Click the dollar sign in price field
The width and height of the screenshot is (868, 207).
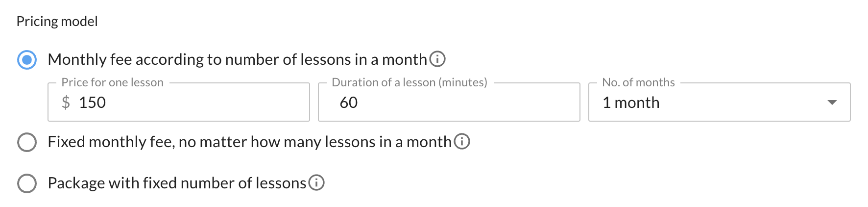[66, 103]
